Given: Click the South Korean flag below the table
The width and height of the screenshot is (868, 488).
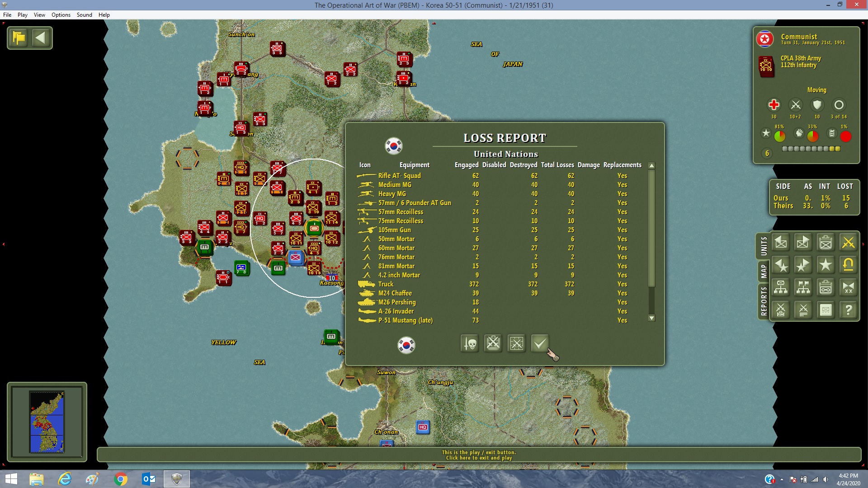Looking at the screenshot, I should (x=406, y=345).
